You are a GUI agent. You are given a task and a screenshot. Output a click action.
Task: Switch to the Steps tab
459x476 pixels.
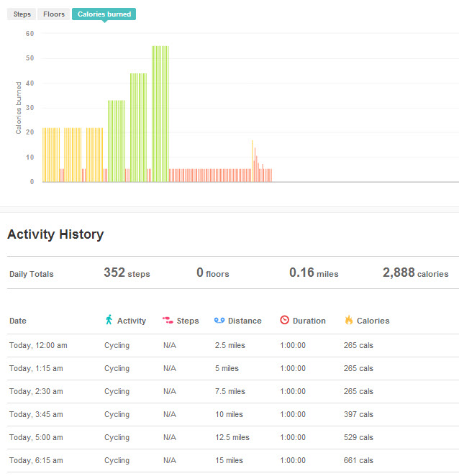coord(22,14)
